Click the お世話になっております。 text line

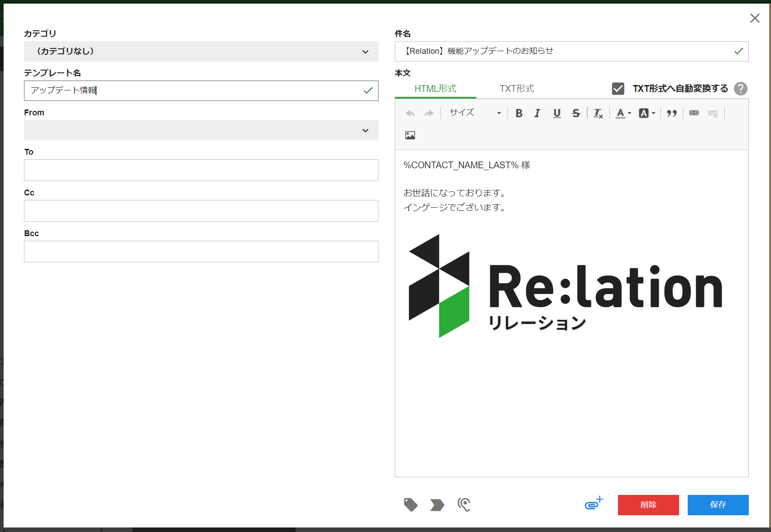tap(455, 193)
